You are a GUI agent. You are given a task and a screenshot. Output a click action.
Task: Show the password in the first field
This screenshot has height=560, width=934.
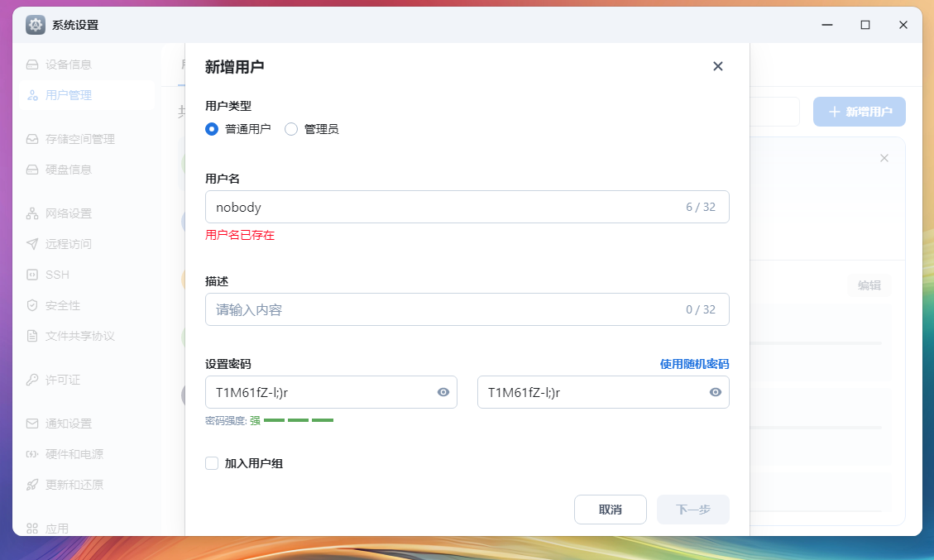coord(443,392)
